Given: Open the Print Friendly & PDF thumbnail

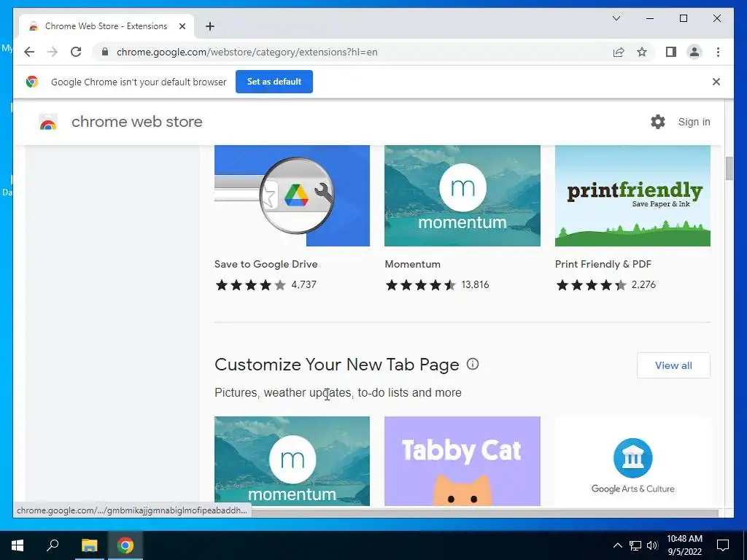Looking at the screenshot, I should [x=632, y=195].
